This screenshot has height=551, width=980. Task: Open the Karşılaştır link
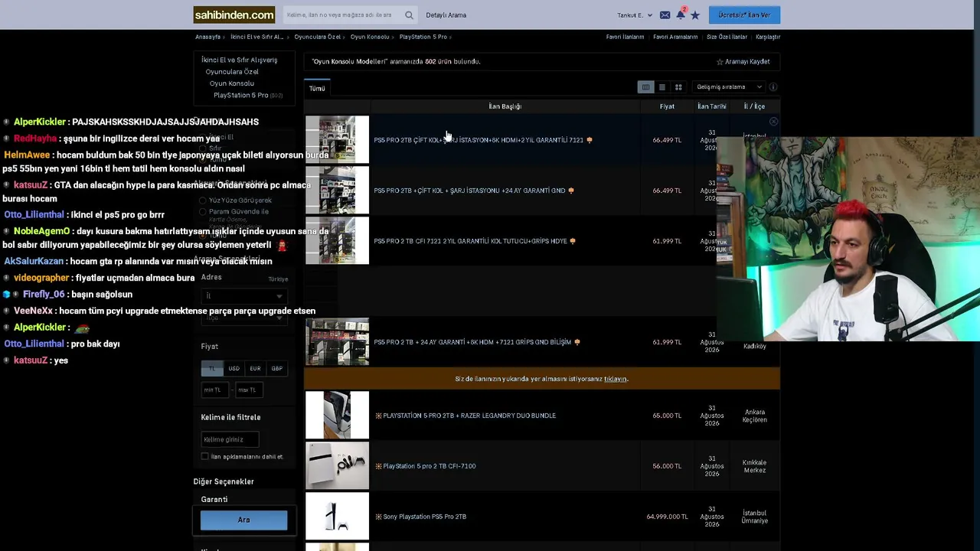[x=768, y=37]
